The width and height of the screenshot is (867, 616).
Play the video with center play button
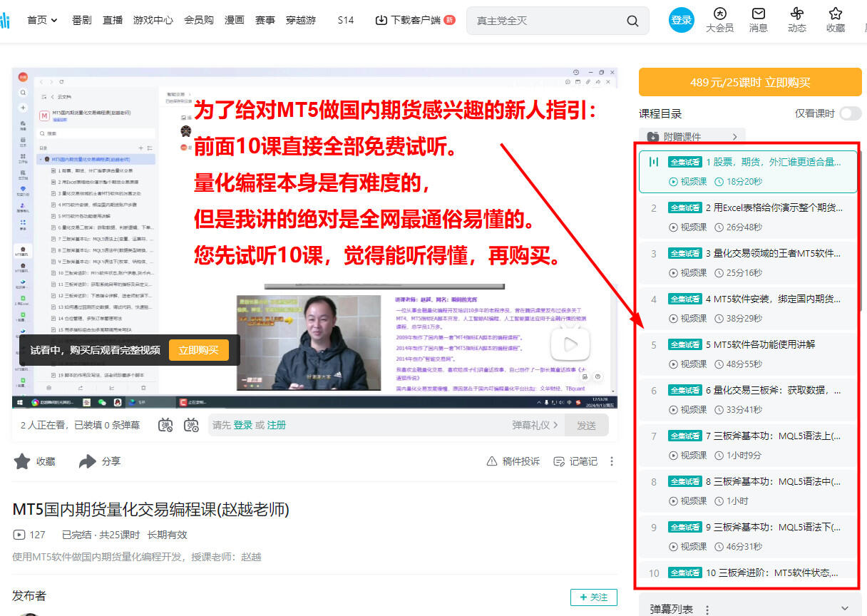570,345
